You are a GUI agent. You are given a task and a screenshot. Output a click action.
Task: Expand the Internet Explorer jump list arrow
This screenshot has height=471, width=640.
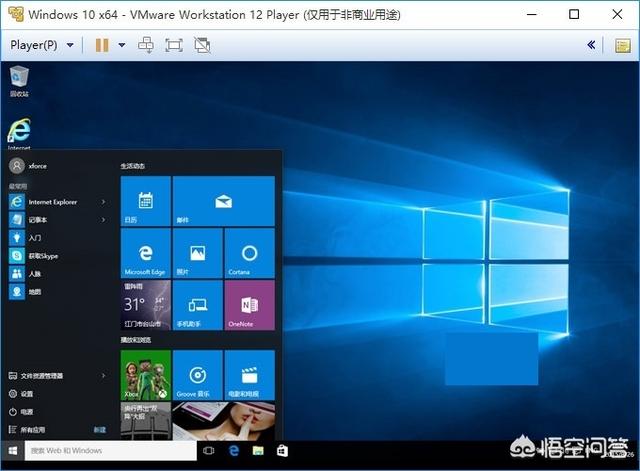point(104,202)
